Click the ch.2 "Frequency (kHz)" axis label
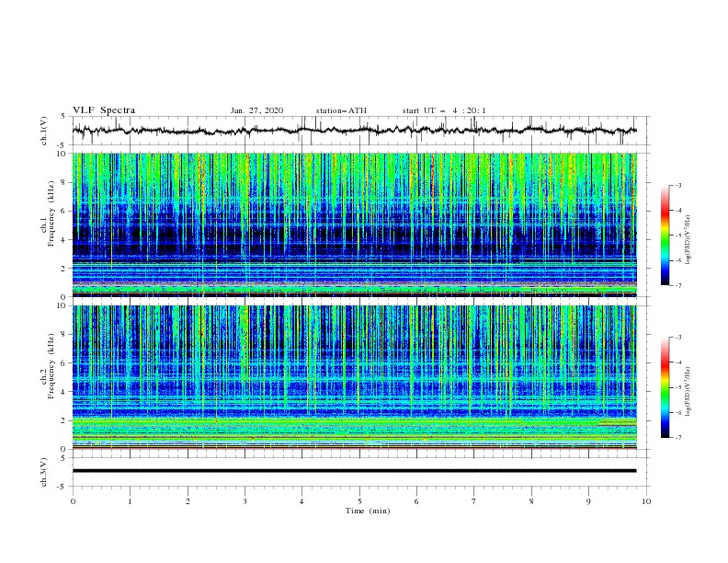728x563 pixels. coord(51,366)
